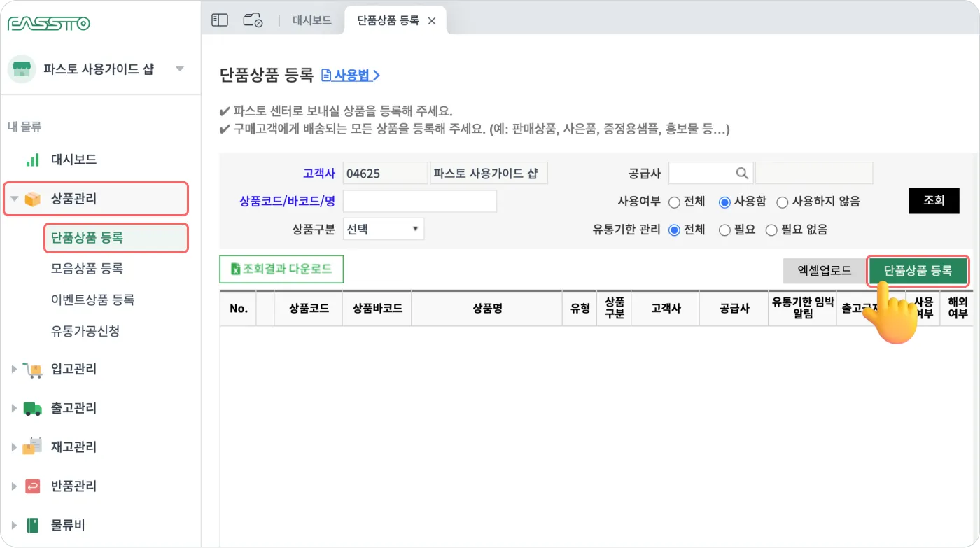Image resolution: width=980 pixels, height=548 pixels.
Task: Select the 사용하지 않음 radio option
Action: click(x=783, y=202)
